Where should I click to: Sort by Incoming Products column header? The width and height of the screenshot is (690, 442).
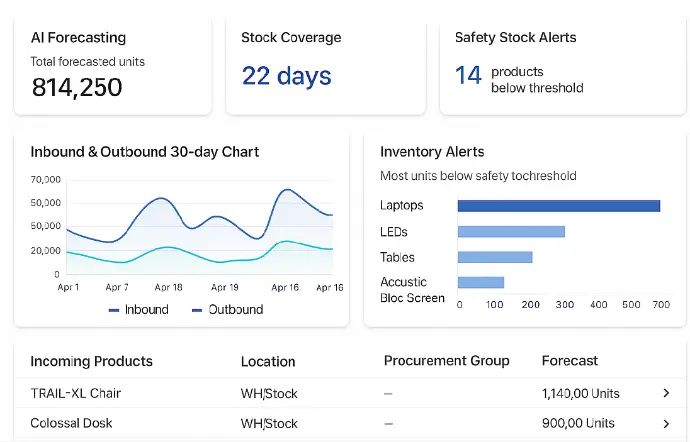point(91,361)
